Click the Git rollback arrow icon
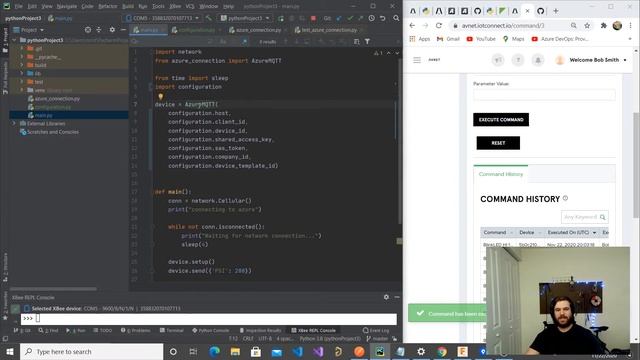The height and width of the screenshot is (360, 640). 382,18
